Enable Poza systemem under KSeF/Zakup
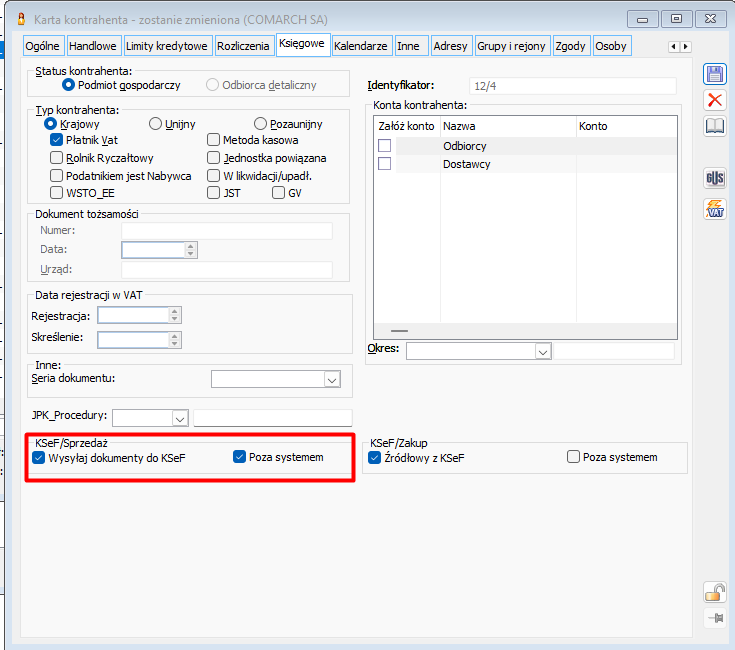 pyautogui.click(x=574, y=457)
